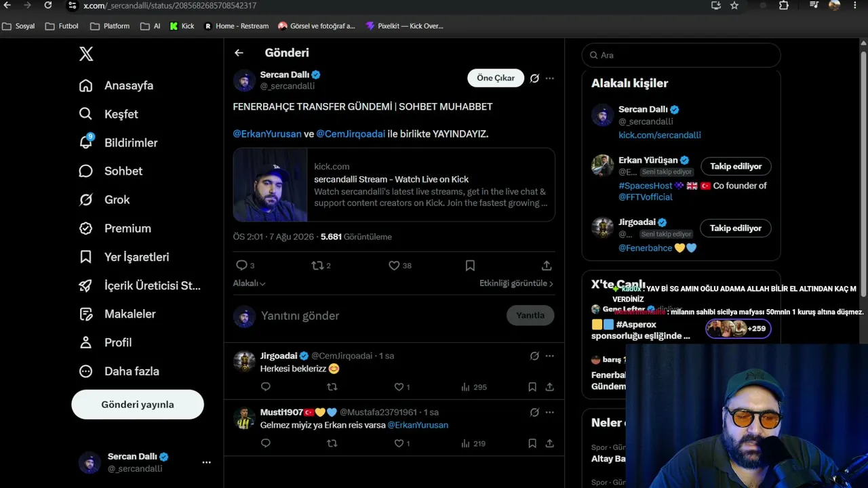Screen dimensions: 868x488
Task: Click Grok icon on Jirgoadai's comment
Action: tap(534, 356)
